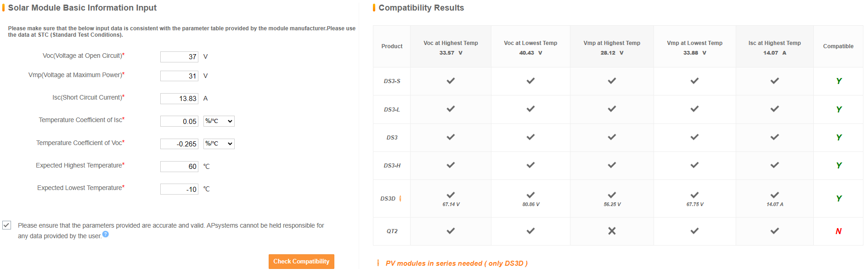Click the Expected Lowest Temperature input field
868x274 pixels.
[x=179, y=189]
